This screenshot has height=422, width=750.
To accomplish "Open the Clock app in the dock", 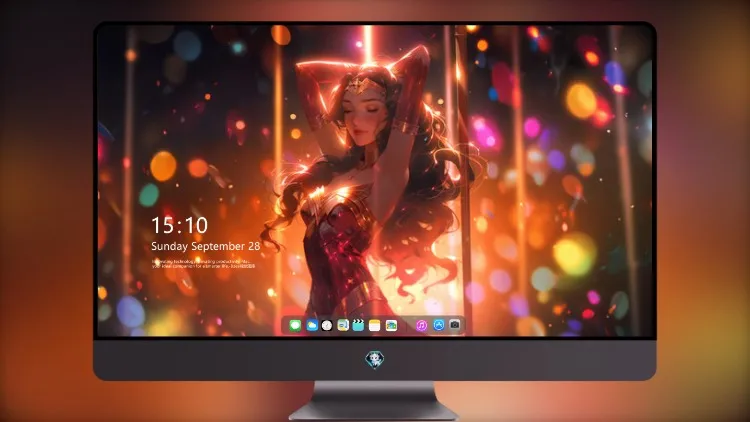I will tap(327, 325).
